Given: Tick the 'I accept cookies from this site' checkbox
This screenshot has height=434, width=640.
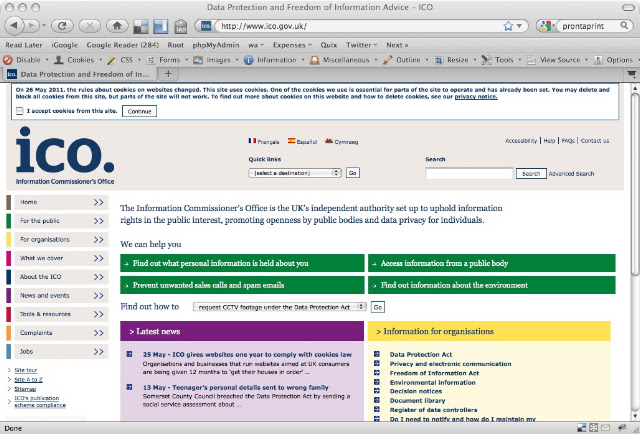Looking at the screenshot, I should (x=20, y=111).
